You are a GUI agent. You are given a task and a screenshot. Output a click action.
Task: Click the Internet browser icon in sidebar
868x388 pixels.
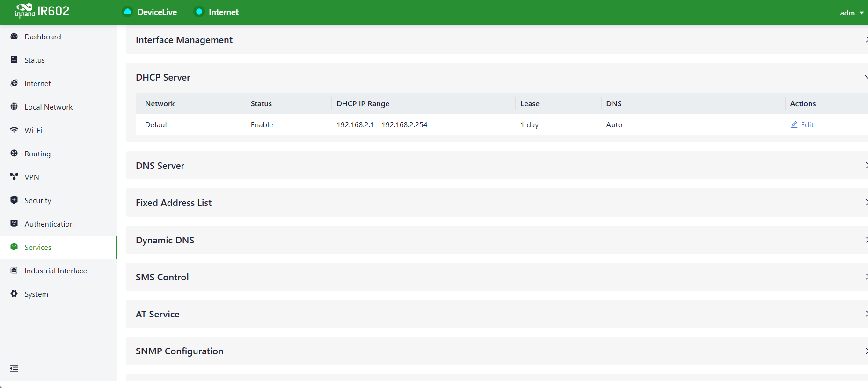pos(14,83)
